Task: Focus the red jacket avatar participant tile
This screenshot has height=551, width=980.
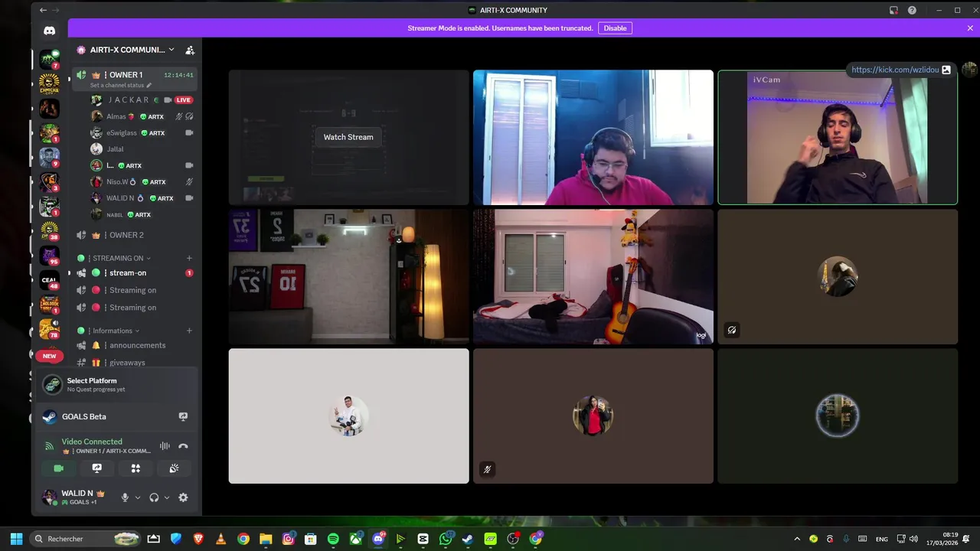Action: pyautogui.click(x=593, y=416)
